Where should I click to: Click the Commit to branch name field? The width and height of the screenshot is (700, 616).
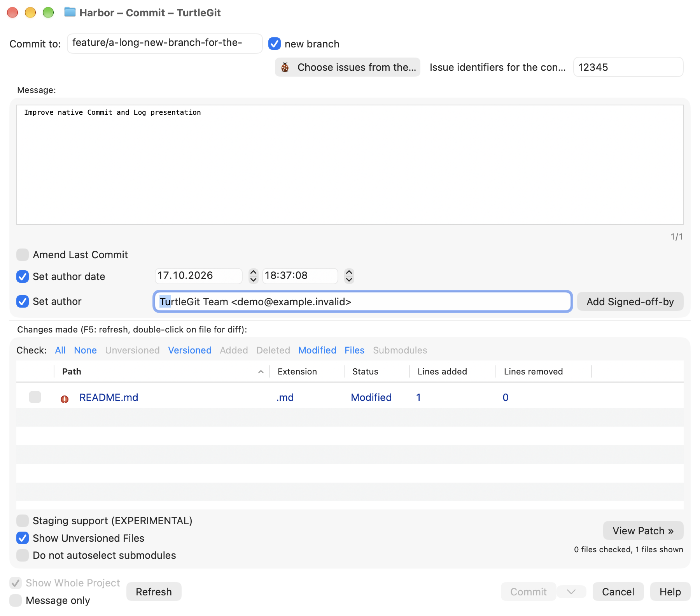(165, 43)
